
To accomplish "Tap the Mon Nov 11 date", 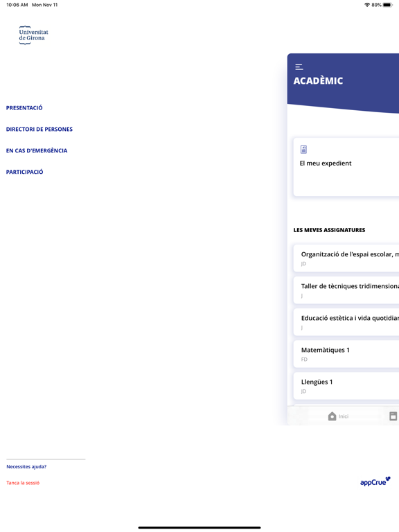I will click(x=45, y=5).
